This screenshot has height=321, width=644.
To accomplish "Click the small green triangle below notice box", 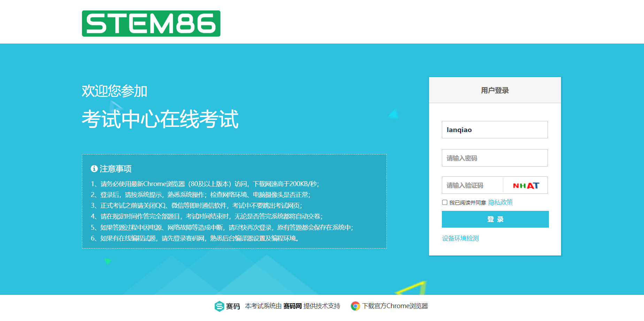I will click(x=108, y=261).
